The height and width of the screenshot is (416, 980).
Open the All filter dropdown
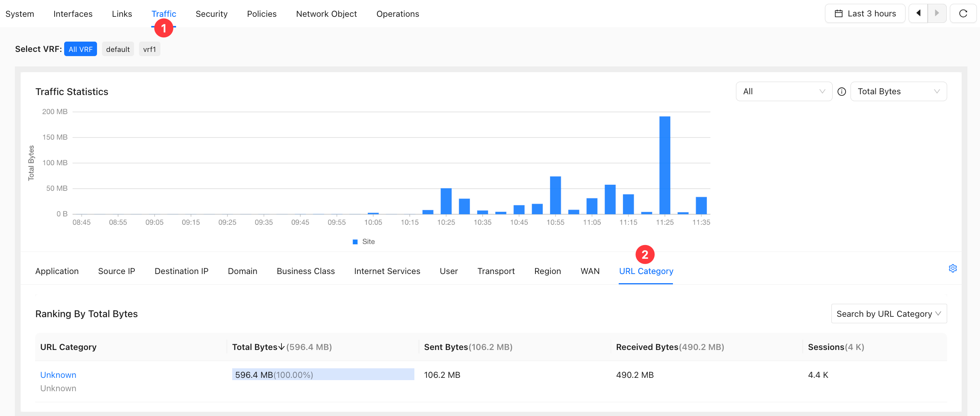784,92
